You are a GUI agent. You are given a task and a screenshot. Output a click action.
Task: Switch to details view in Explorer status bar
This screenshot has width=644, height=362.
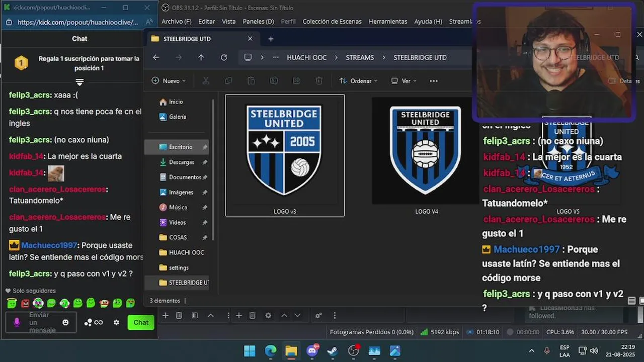[x=632, y=301]
